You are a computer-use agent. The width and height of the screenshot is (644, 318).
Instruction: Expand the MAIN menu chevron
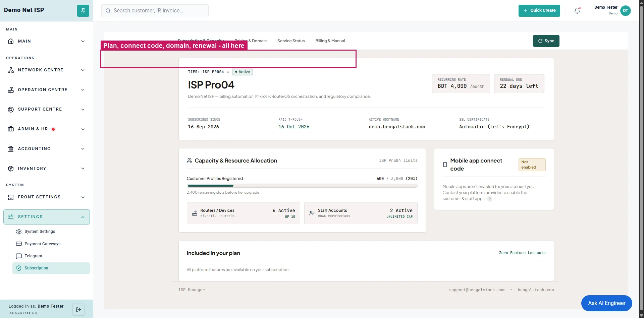[83, 41]
